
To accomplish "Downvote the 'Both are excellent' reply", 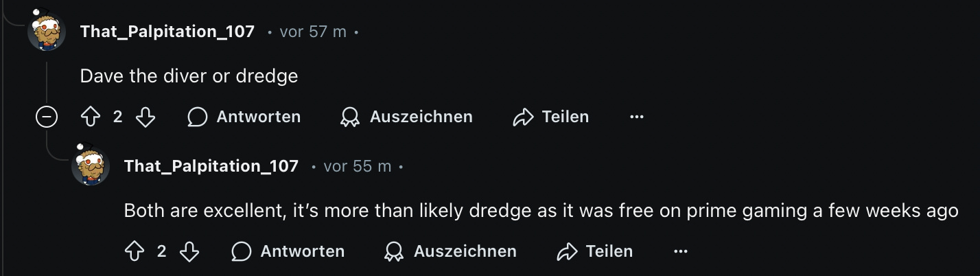I will coord(189,252).
